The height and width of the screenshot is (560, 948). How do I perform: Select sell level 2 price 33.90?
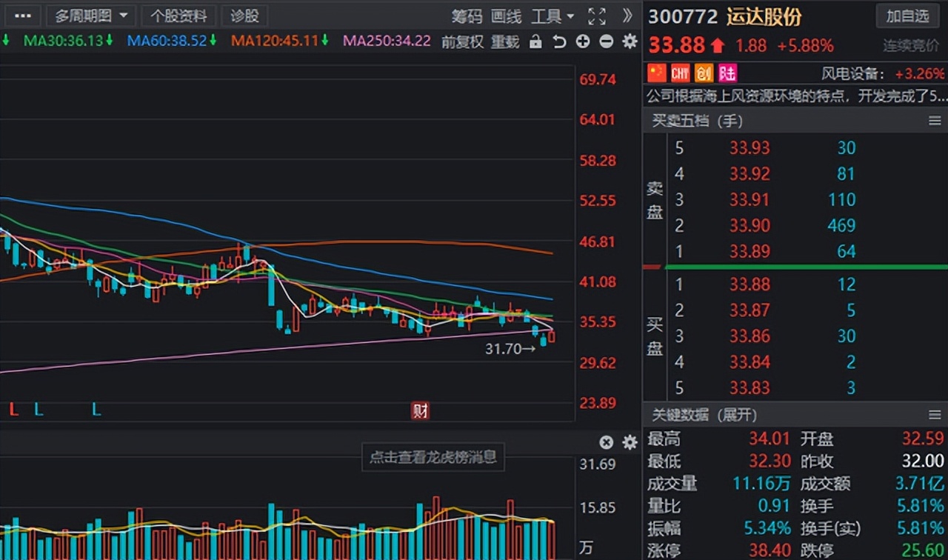pos(750,226)
